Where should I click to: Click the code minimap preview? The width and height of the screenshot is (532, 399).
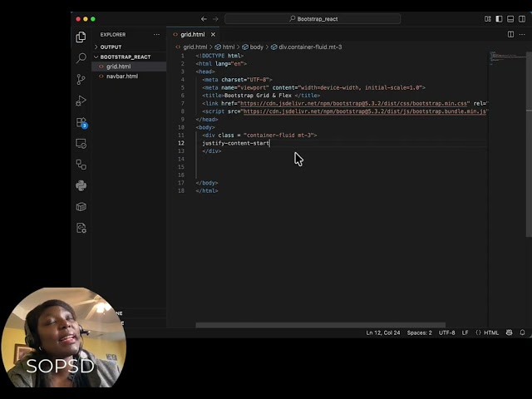tap(507, 59)
